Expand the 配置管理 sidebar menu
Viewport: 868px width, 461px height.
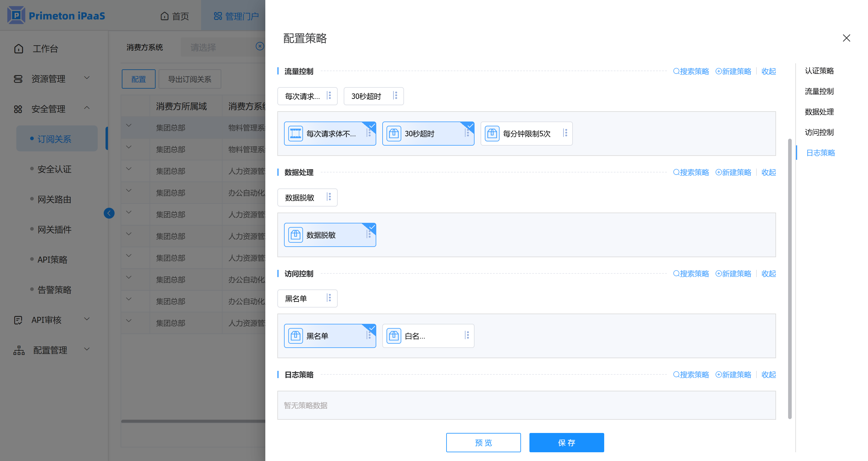[x=51, y=350]
